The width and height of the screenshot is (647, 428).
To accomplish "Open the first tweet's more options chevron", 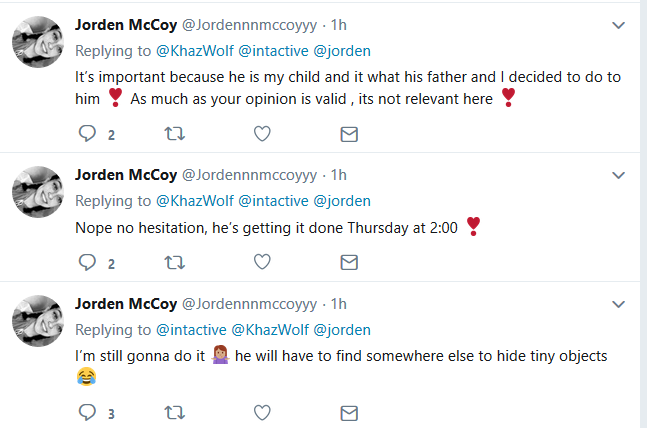I will coord(618,24).
